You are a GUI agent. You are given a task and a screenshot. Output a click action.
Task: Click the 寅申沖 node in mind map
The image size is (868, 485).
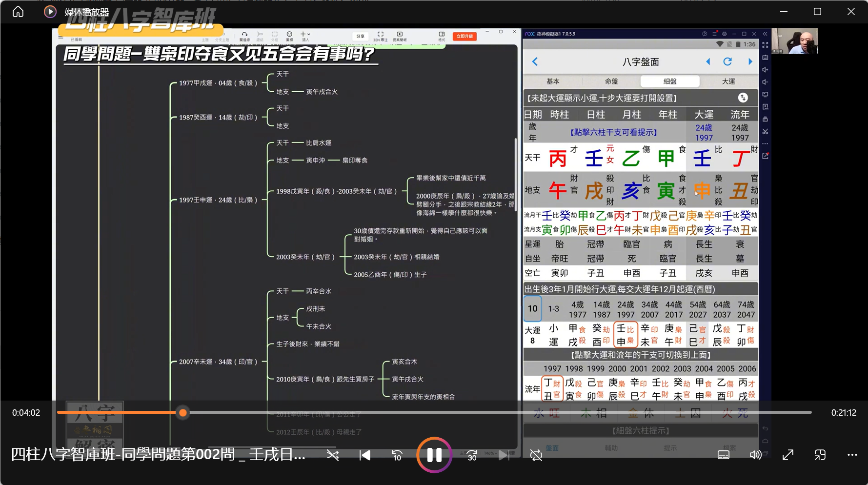(x=315, y=161)
